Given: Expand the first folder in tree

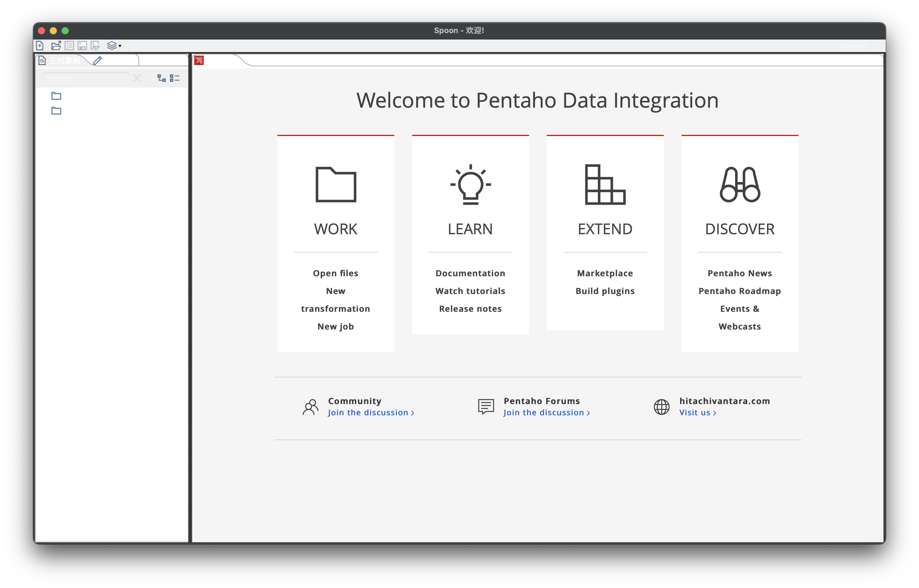Looking at the screenshot, I should pos(56,96).
